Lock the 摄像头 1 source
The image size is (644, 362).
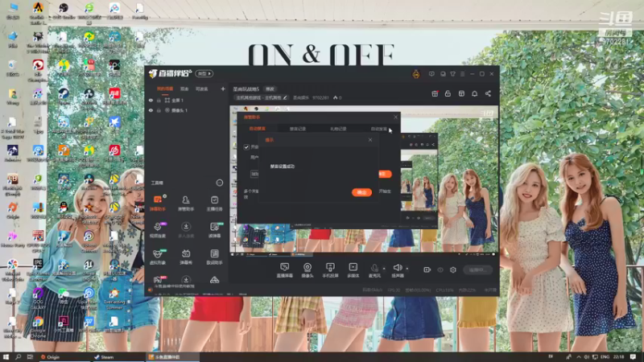coord(159,110)
